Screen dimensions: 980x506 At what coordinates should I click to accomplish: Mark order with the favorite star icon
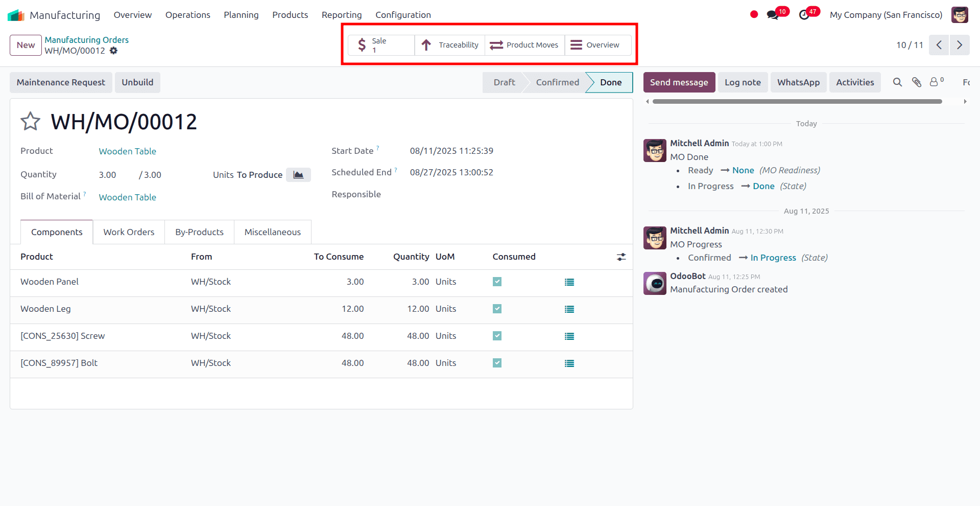(30, 122)
